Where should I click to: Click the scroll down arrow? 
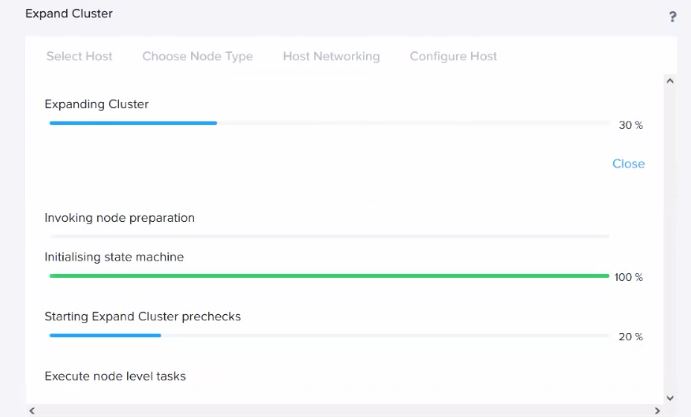[670, 397]
